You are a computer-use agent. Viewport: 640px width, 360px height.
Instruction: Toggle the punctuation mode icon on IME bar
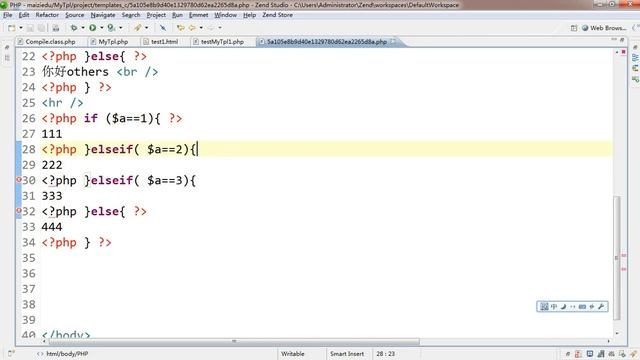pos(573,307)
